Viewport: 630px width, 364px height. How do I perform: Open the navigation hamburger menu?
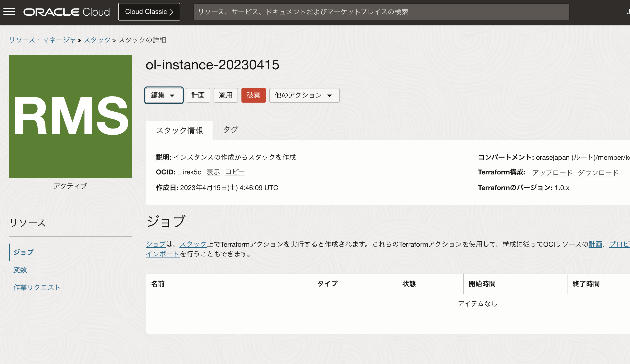(10, 11)
